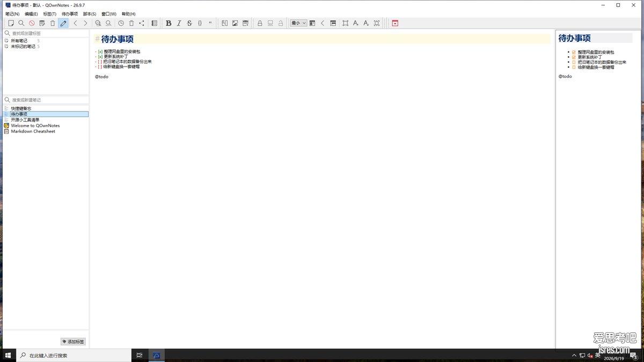The width and height of the screenshot is (644, 362).
Task: Click the insert image icon
Action: [235, 23]
